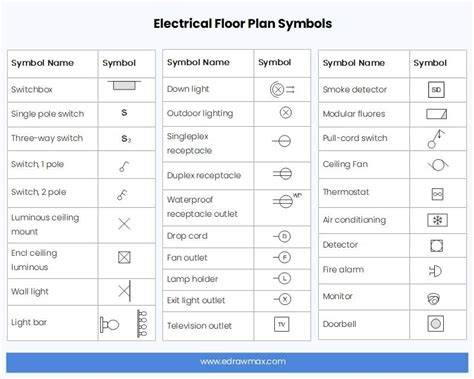Select the Exit light outlet symbol
Screen dimensions: 474x379
[283, 299]
